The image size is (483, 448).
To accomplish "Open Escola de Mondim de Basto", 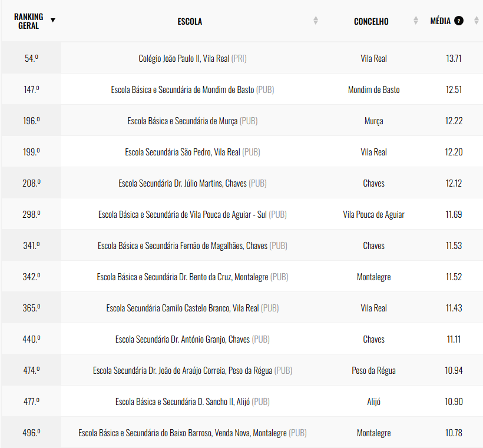I will click(183, 90).
